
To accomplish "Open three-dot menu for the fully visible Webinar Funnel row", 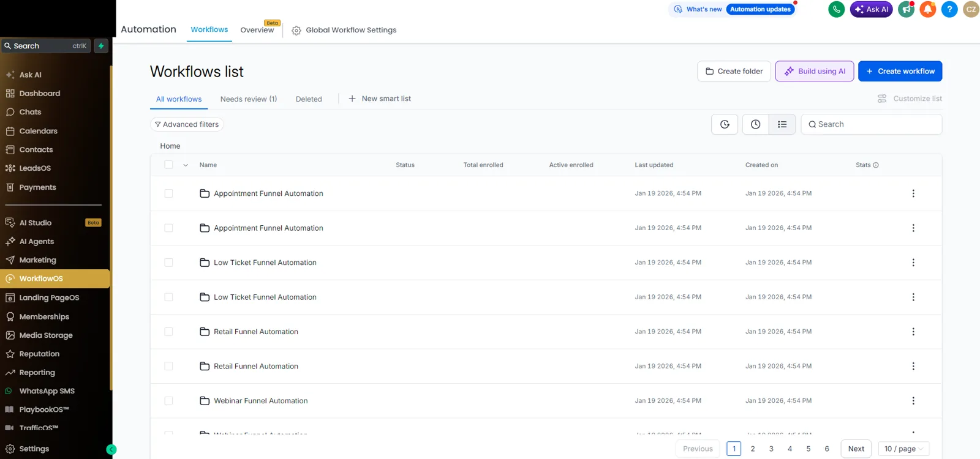I will pos(913,401).
